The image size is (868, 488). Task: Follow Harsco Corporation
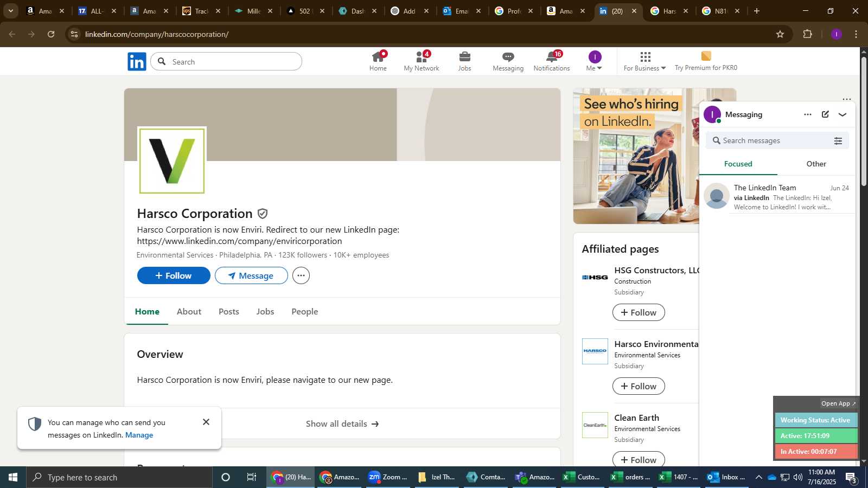coord(174,275)
